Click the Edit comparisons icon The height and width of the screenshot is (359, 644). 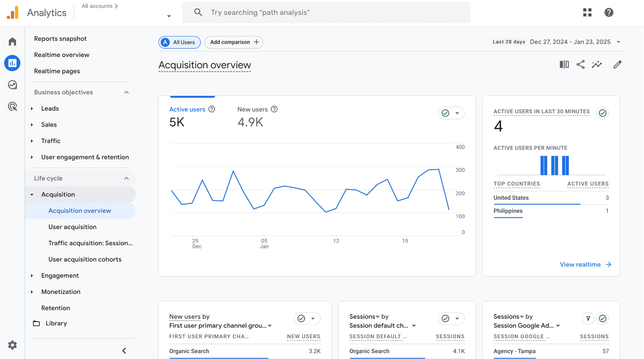564,64
